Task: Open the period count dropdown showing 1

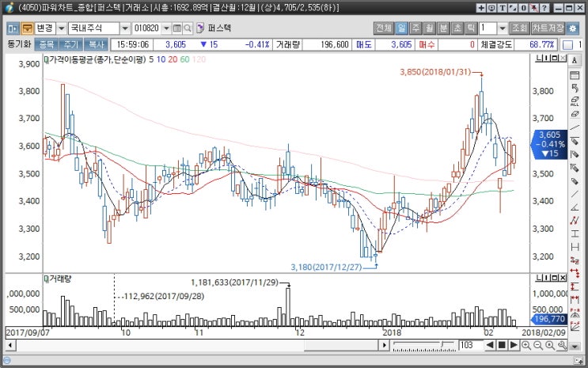Action: coord(503,28)
